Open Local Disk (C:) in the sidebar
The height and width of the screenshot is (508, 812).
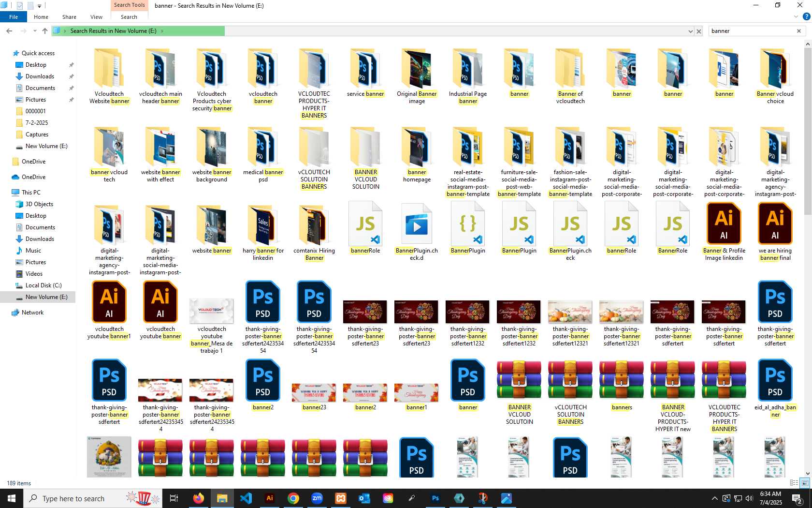coord(43,285)
